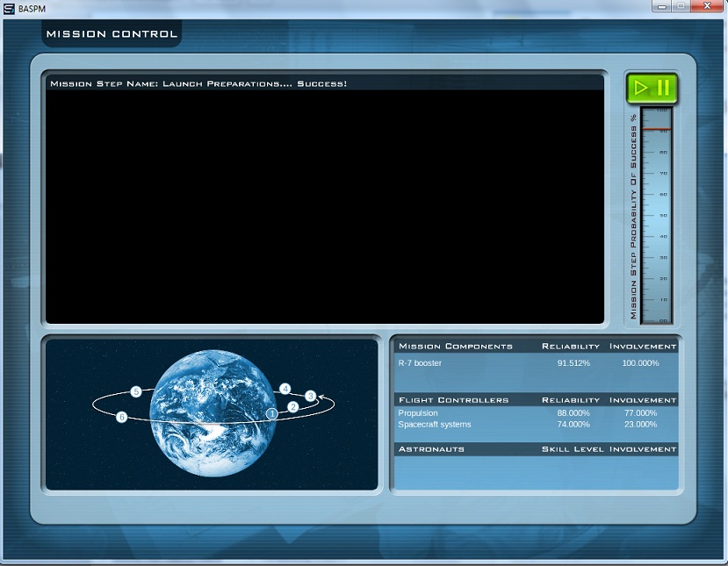The image size is (728, 566).
Task: Select orbit step marker 4
Action: 285,389
